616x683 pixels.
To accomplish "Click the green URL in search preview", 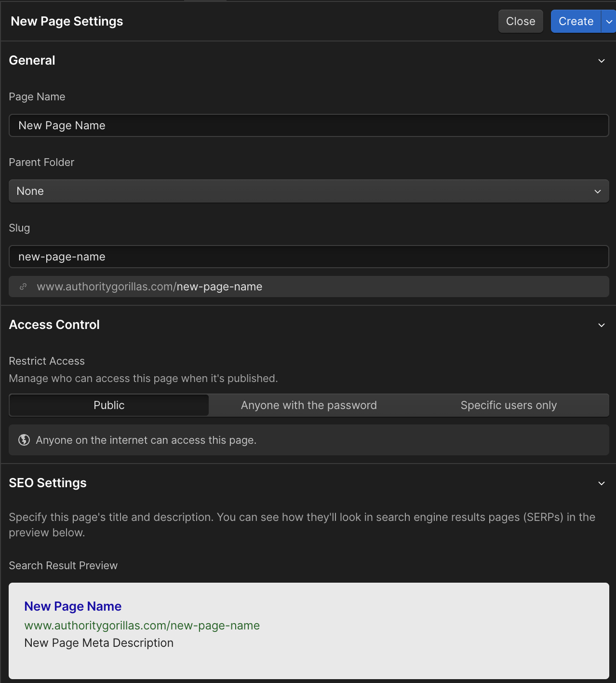I will coord(142,626).
